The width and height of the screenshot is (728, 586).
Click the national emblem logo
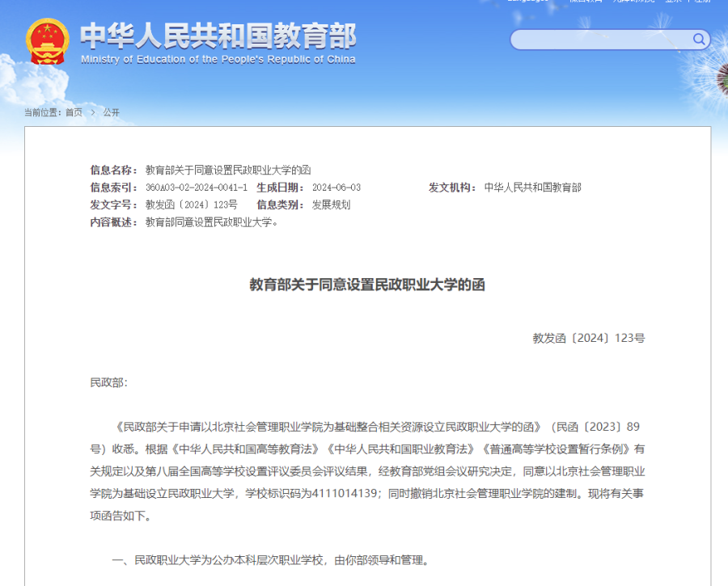point(48,42)
